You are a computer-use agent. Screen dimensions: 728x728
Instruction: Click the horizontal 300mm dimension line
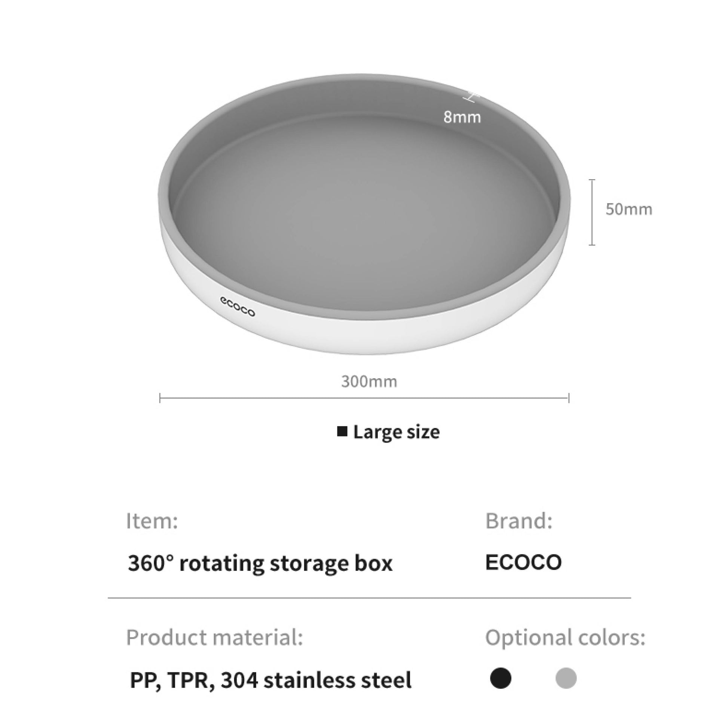pyautogui.click(x=364, y=398)
